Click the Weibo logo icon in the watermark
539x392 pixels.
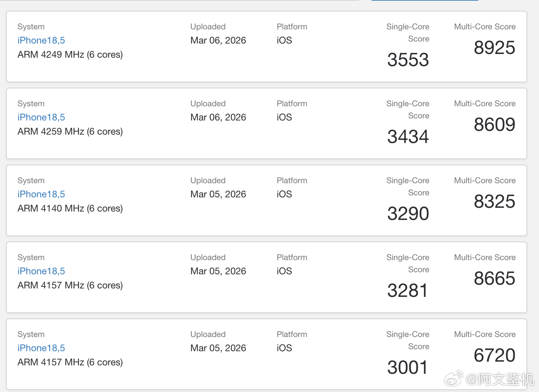click(x=454, y=379)
